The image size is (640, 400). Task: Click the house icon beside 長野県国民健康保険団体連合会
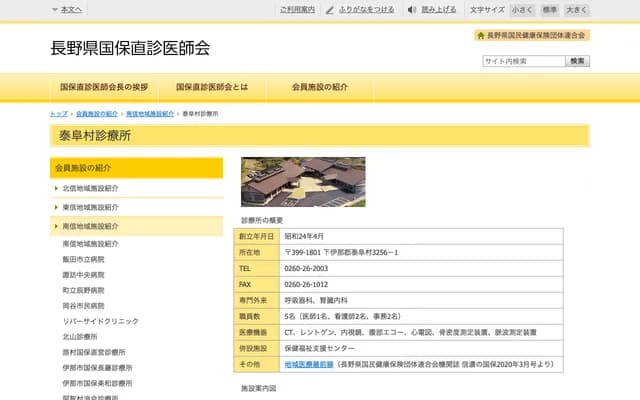(480, 35)
